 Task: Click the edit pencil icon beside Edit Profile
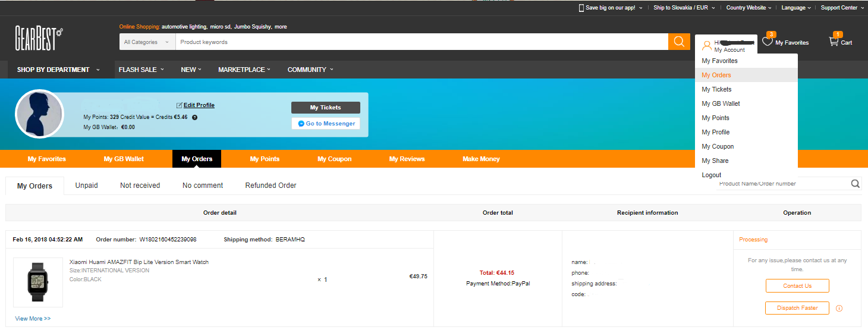tap(180, 105)
